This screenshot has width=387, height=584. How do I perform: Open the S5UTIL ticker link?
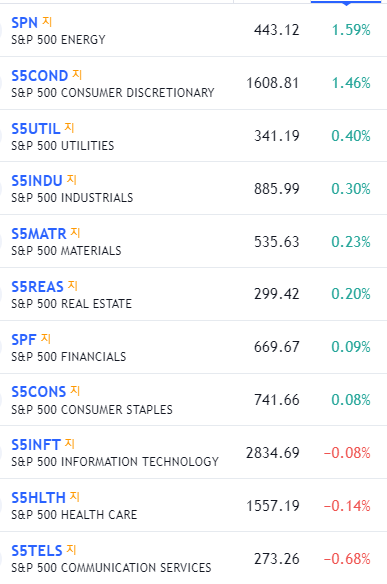point(36,129)
